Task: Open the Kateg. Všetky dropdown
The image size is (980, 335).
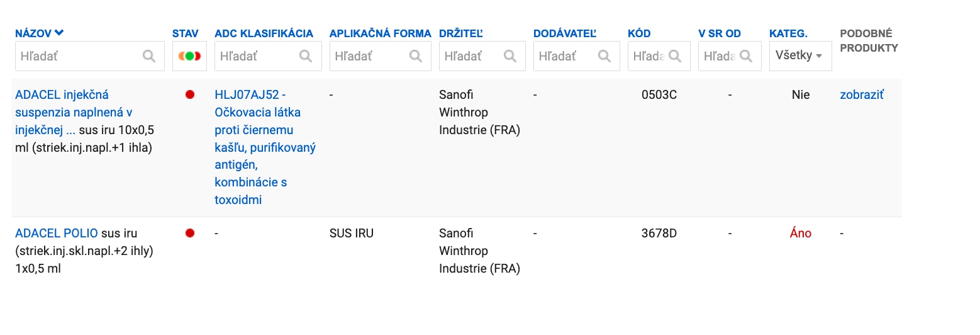Action: [799, 56]
